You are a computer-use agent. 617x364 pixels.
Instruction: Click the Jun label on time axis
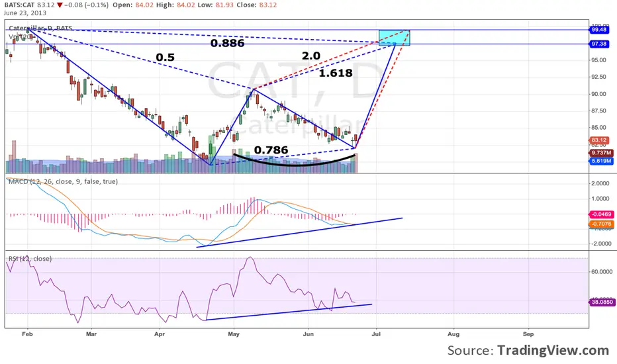pos(308,334)
